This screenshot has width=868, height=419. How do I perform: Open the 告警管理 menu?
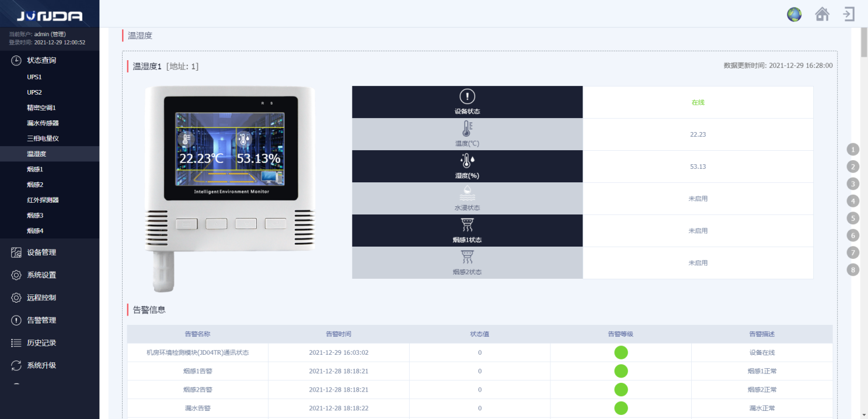click(50, 320)
